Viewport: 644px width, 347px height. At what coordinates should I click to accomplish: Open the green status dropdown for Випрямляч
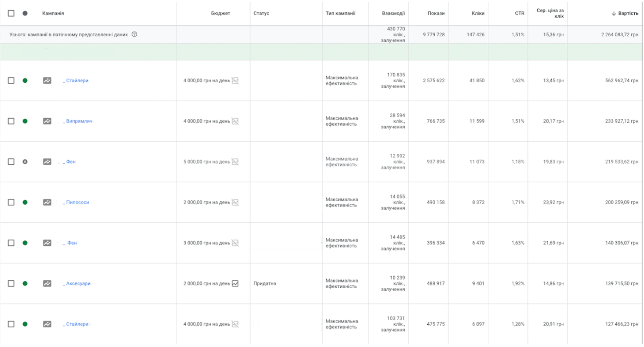25,121
